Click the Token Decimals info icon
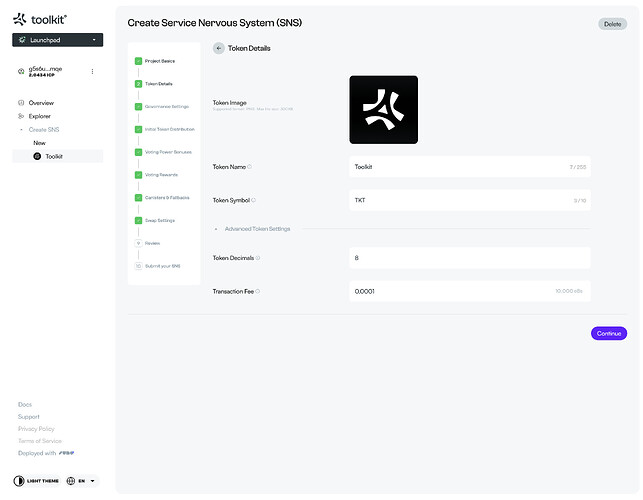The height and width of the screenshot is (500, 643). point(258,258)
